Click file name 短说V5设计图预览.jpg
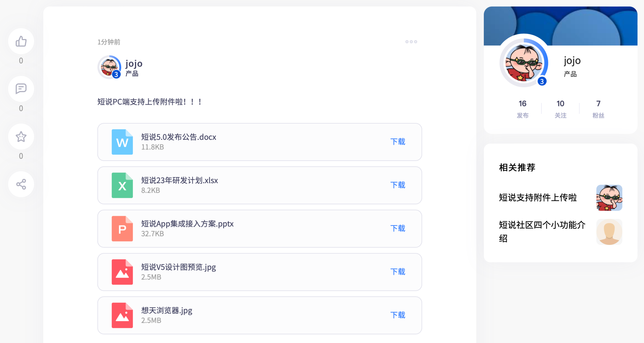 (178, 267)
